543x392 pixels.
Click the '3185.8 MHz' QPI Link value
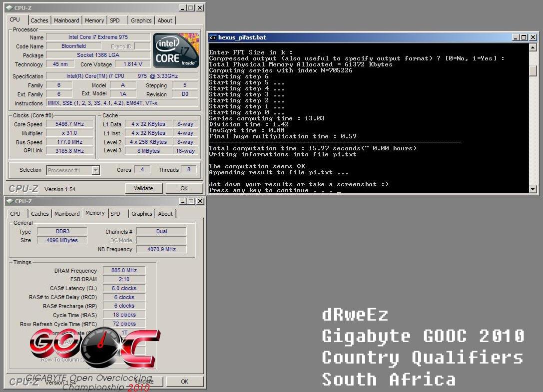click(69, 151)
